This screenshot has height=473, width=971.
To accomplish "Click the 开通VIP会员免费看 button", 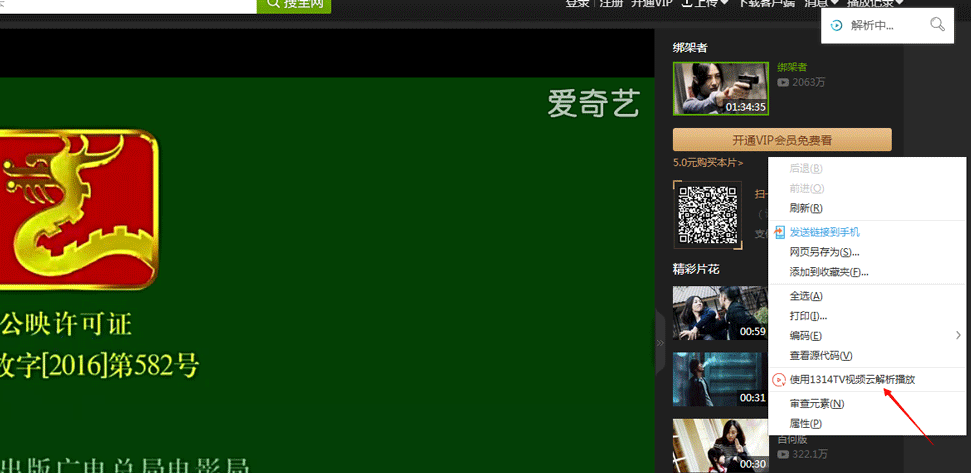I will pyautogui.click(x=782, y=140).
